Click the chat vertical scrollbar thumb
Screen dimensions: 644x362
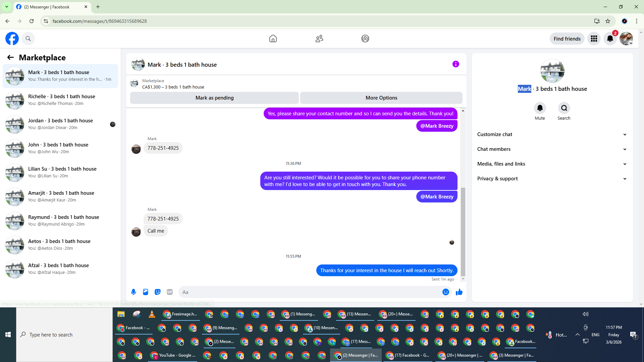point(463,231)
